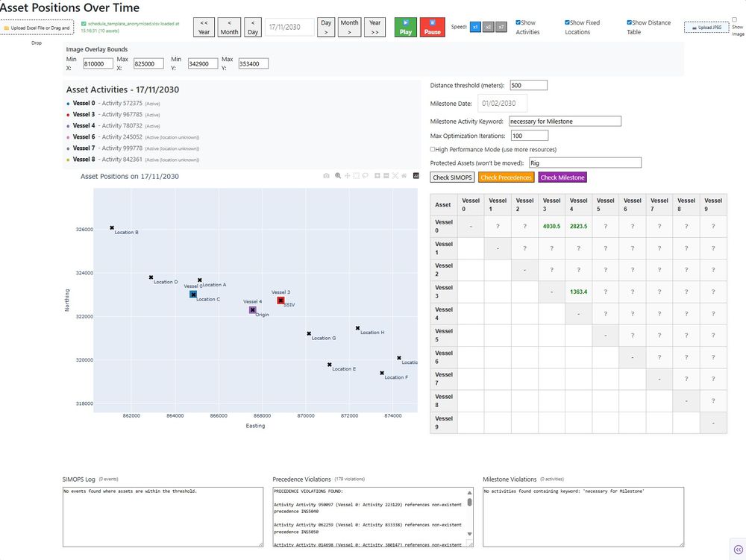This screenshot has height=560, width=746.
Task: Click Location E marker on plot
Action: click(x=329, y=365)
